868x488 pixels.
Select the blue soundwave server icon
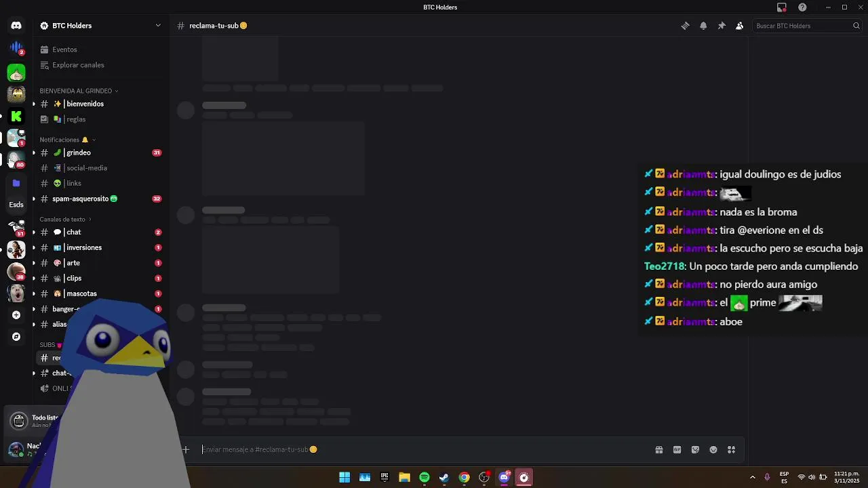pos(16,48)
